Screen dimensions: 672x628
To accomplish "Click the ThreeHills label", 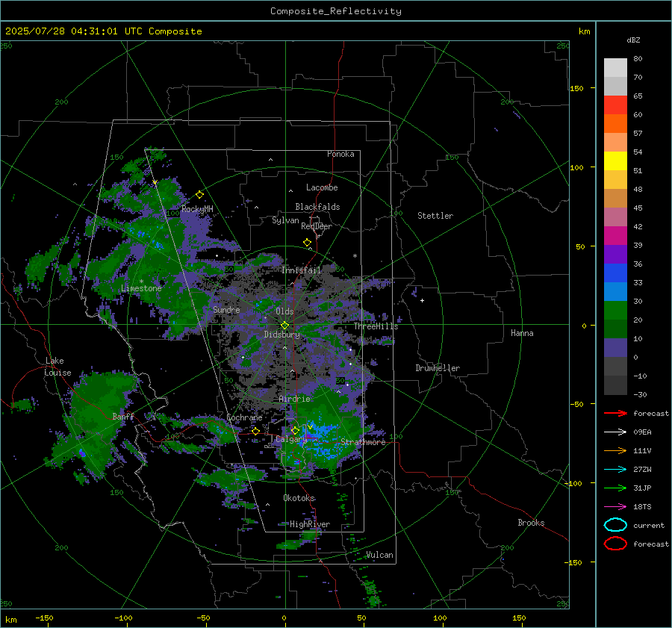I will click(376, 326).
